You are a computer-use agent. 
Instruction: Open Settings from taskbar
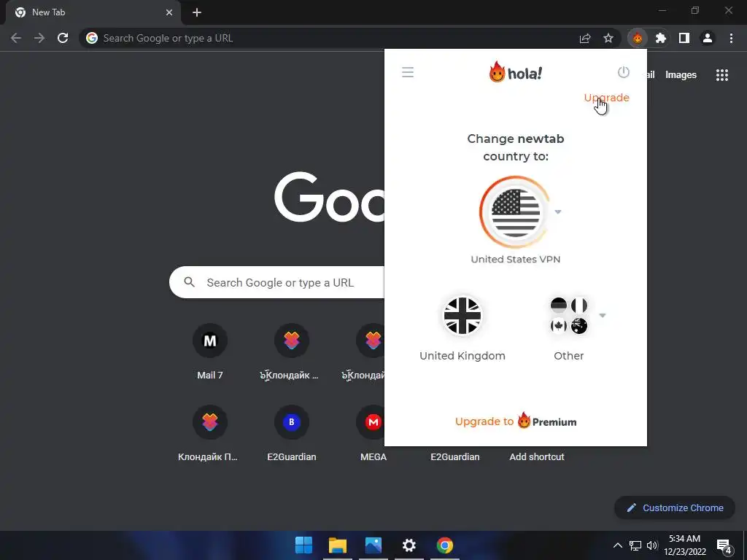tap(409, 545)
